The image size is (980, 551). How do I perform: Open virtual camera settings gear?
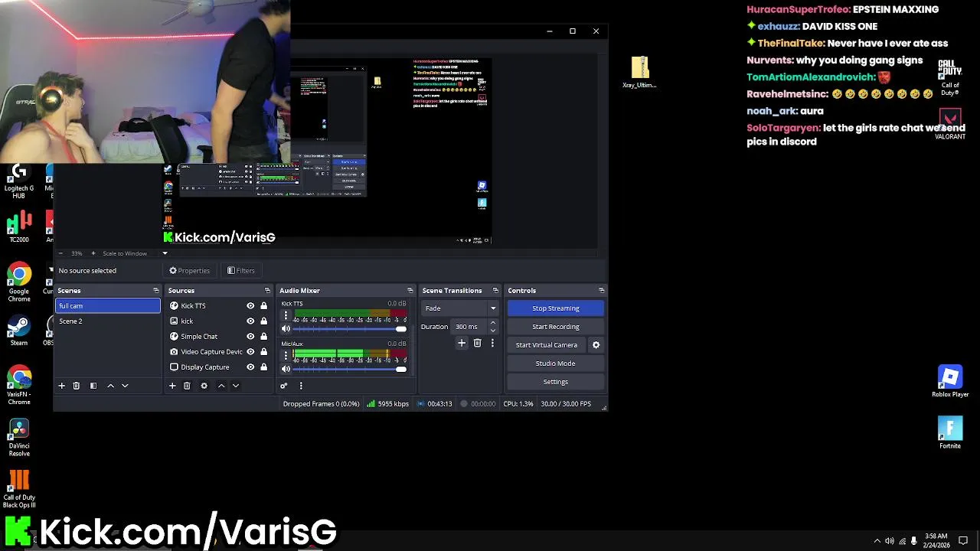click(596, 345)
